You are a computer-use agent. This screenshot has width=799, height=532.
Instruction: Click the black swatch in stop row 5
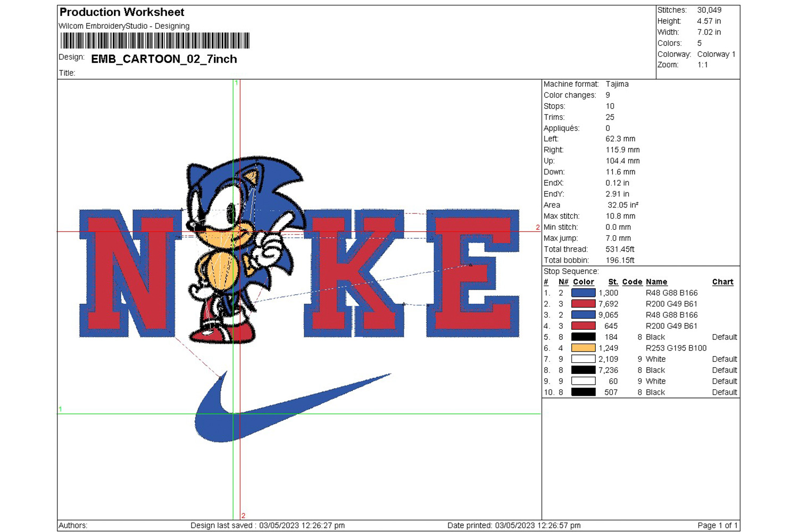(583, 337)
